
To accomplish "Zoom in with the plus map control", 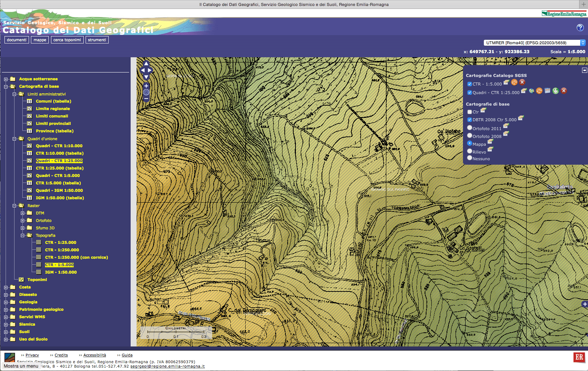I will click(x=146, y=86).
